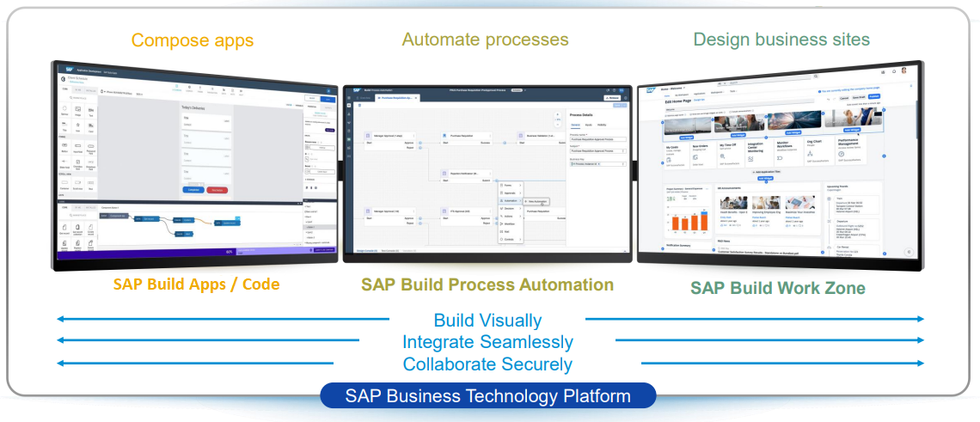The image size is (980, 422).
Task: Open Applications menu in Work Zone
Action: [x=700, y=93]
